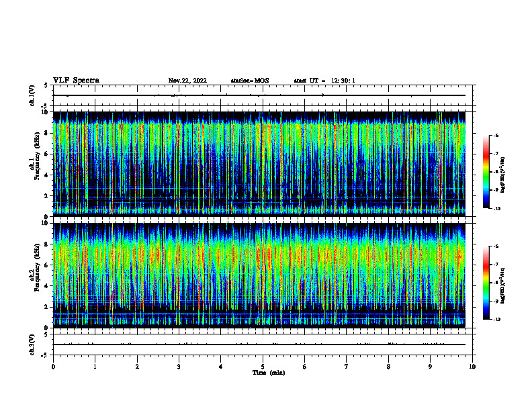Image resolution: width=532 pixels, height=411 pixels.
Task: Click the ch.2 Frequency (kHz) axis label
Action: [35, 267]
